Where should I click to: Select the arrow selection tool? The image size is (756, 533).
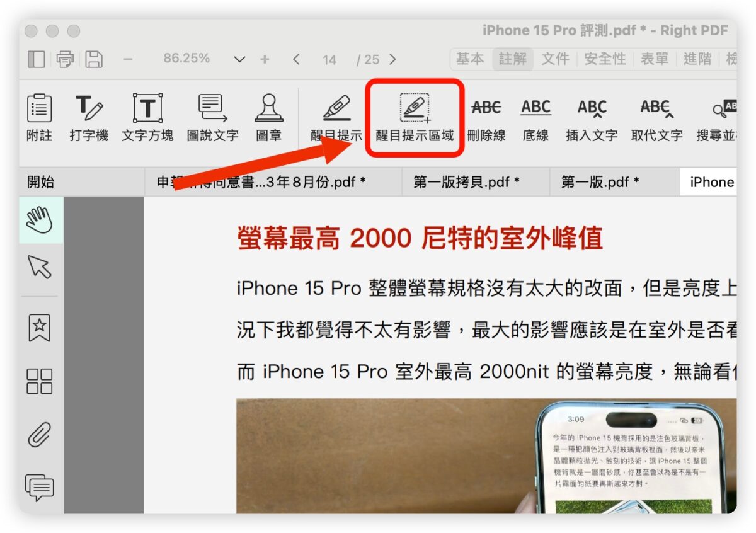click(x=40, y=267)
